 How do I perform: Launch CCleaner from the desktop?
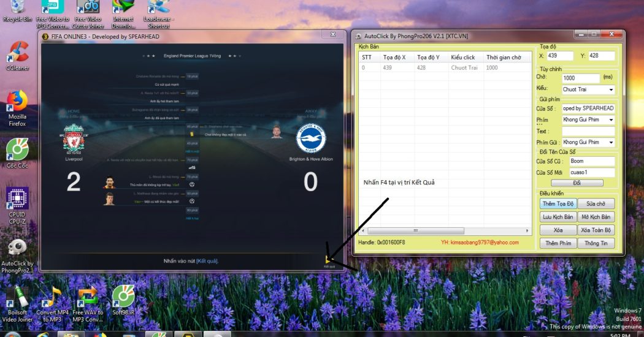[x=17, y=56]
